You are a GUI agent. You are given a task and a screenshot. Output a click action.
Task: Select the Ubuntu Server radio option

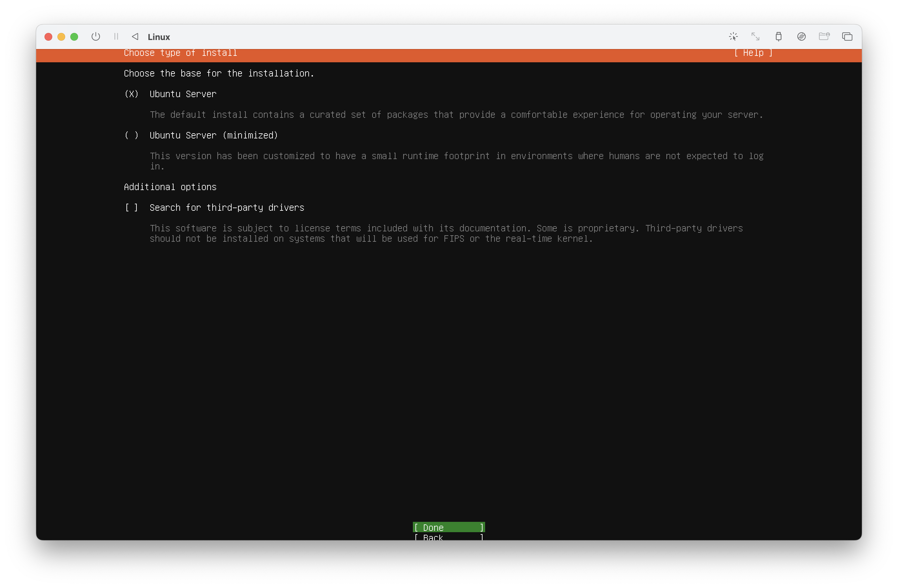click(x=131, y=94)
